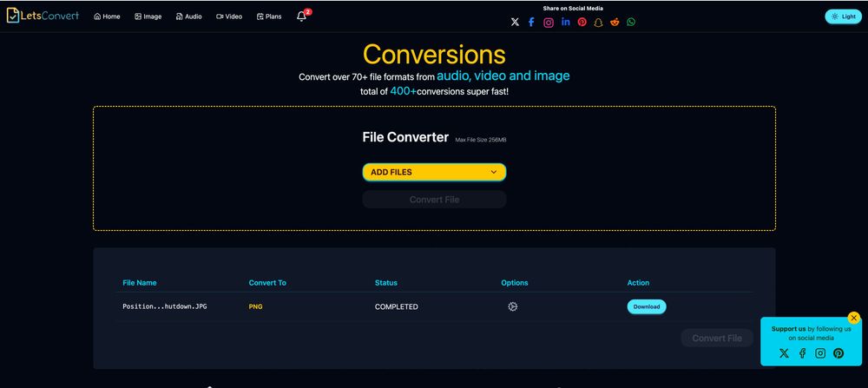Screen dimensions: 868x388
Task: Open conversion options gear icon
Action: 513,306
